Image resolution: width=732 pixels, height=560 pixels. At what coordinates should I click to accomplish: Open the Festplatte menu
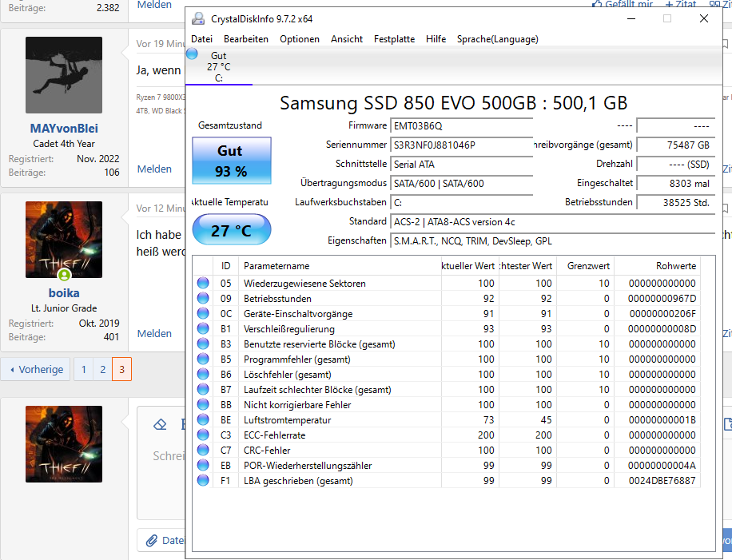click(x=395, y=39)
